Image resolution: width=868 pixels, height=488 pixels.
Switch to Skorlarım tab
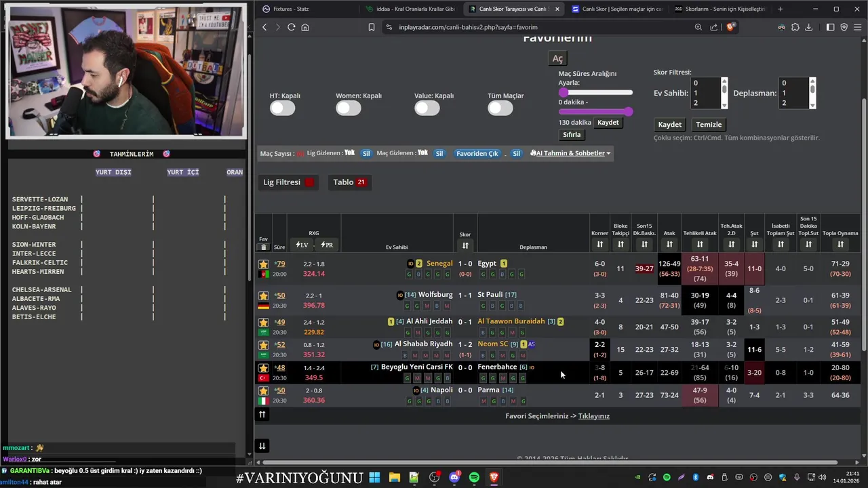(x=721, y=9)
